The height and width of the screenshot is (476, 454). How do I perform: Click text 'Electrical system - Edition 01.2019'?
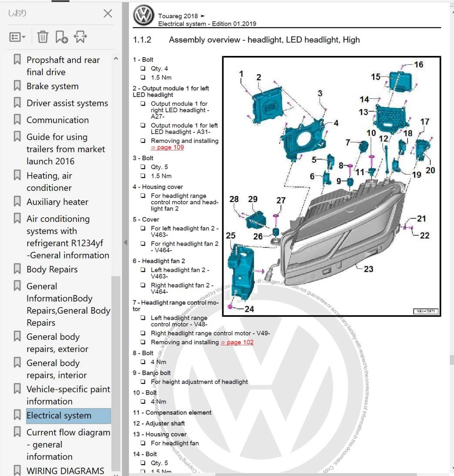tap(207, 24)
